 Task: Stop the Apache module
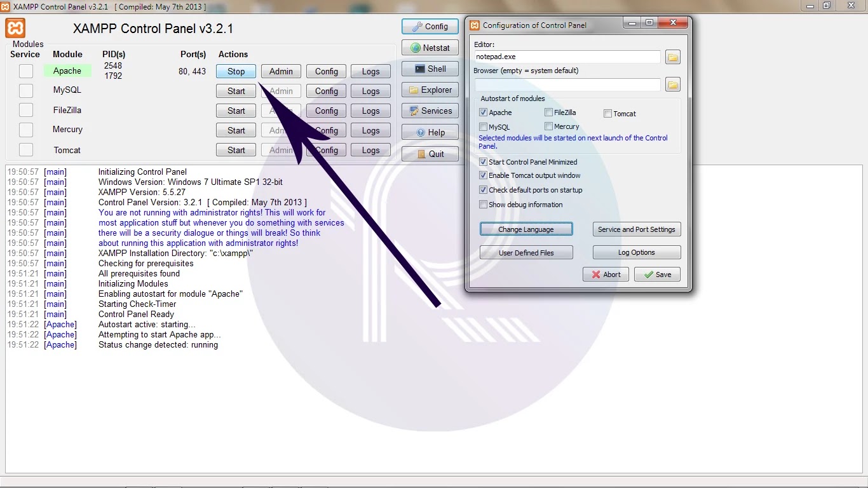click(x=236, y=72)
